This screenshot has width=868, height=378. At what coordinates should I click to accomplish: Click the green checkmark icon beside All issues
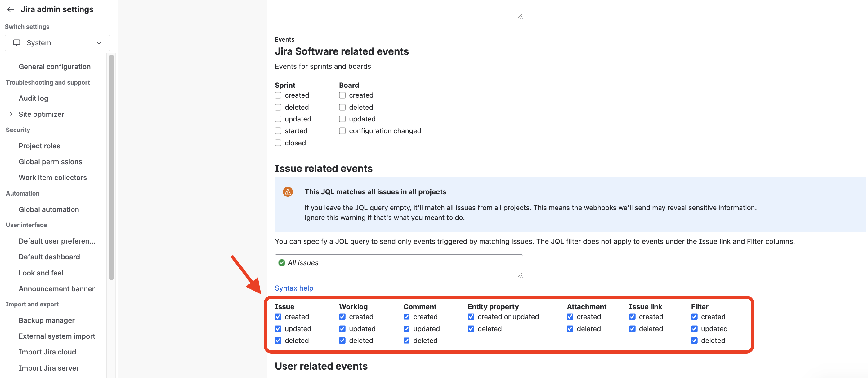282,262
